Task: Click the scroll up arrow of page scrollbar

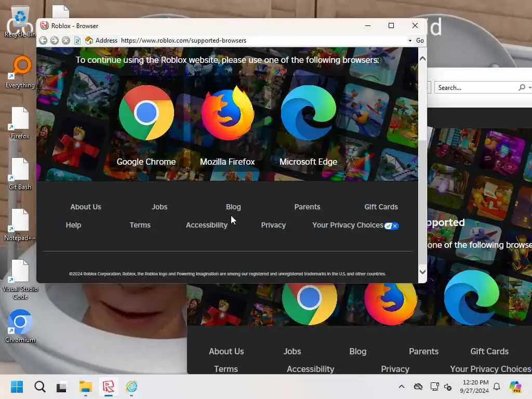Action: point(422,58)
